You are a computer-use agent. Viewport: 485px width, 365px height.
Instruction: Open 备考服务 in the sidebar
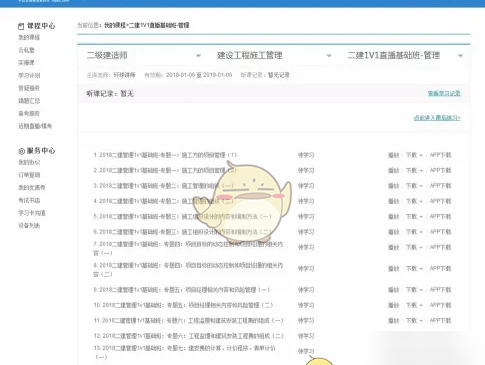coord(29,113)
